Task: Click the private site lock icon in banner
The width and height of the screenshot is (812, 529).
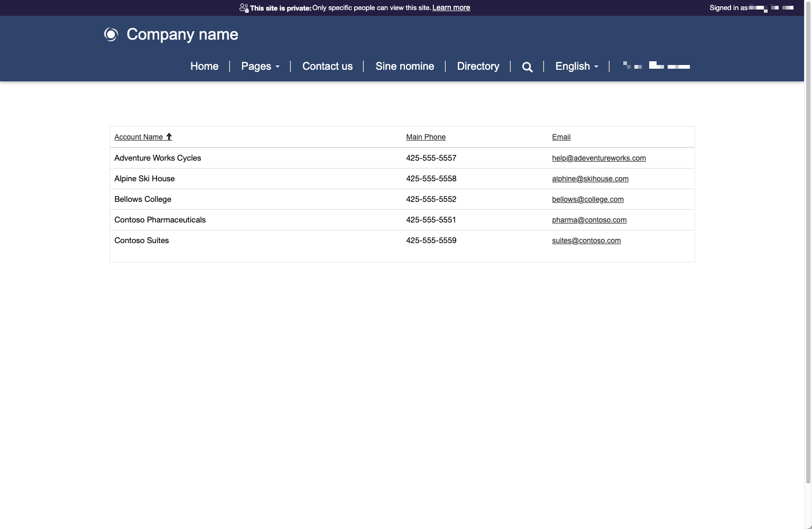Action: tap(244, 7)
